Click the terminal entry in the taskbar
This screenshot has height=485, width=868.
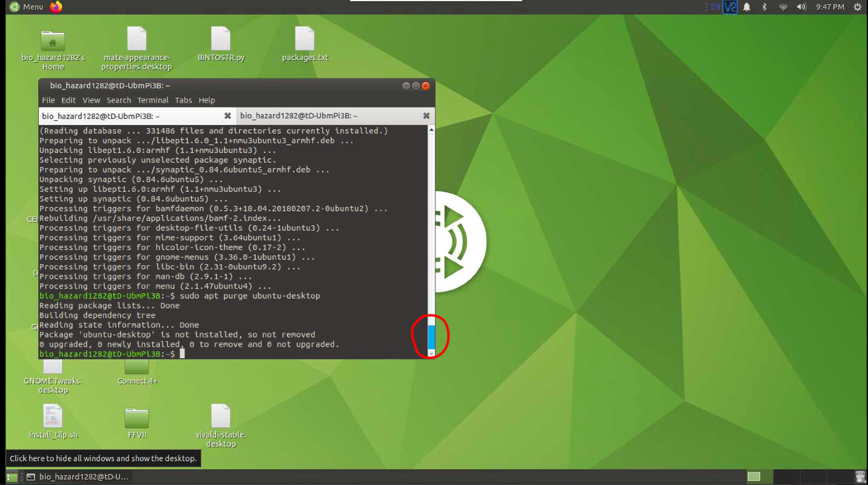tap(79, 477)
